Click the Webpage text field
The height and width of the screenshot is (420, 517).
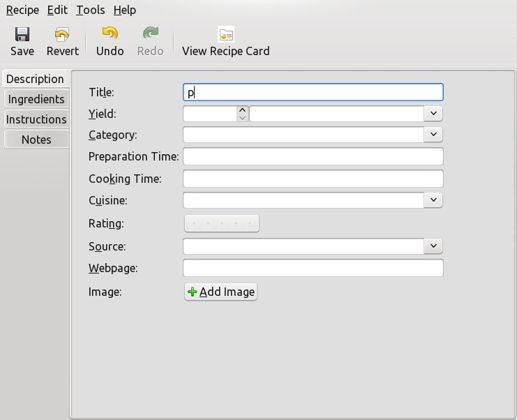(x=313, y=268)
